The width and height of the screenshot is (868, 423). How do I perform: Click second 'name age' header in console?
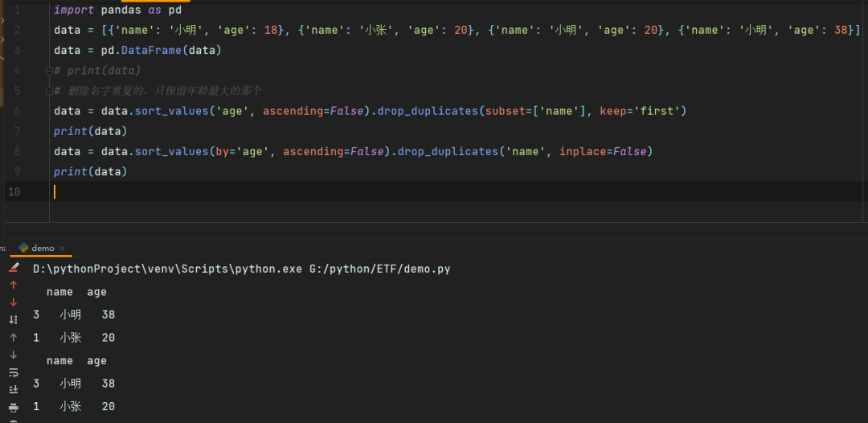(76, 361)
